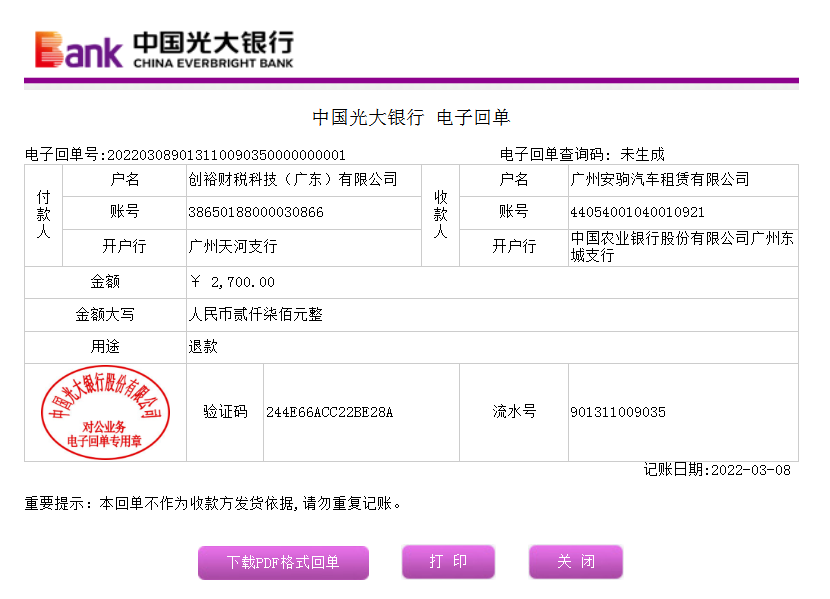Click the 验证码 label cell
Viewport: 830px width, 599px height.
coord(225,412)
